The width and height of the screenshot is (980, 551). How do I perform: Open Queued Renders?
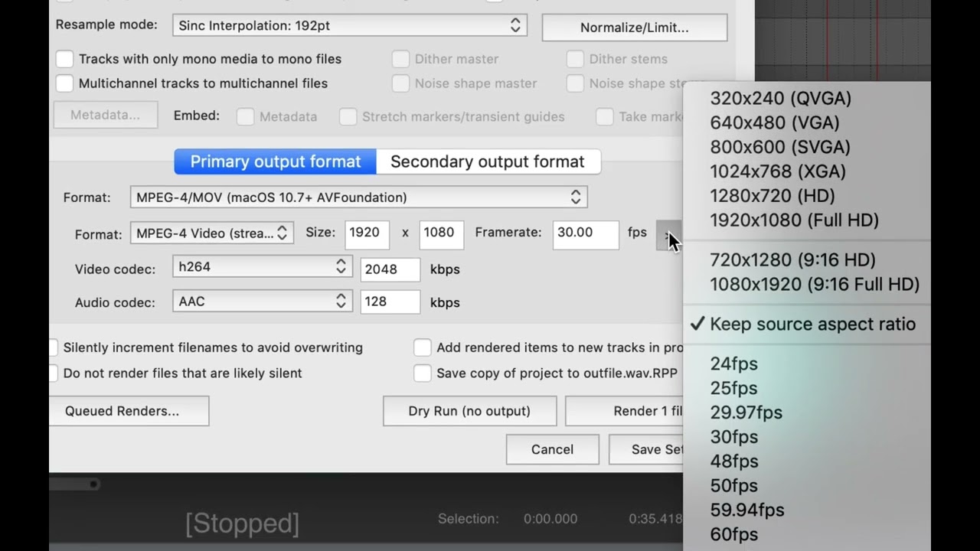[129, 411]
